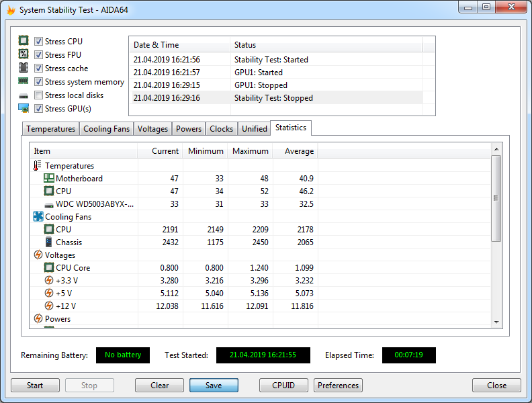Click the Current column header

pos(160,151)
